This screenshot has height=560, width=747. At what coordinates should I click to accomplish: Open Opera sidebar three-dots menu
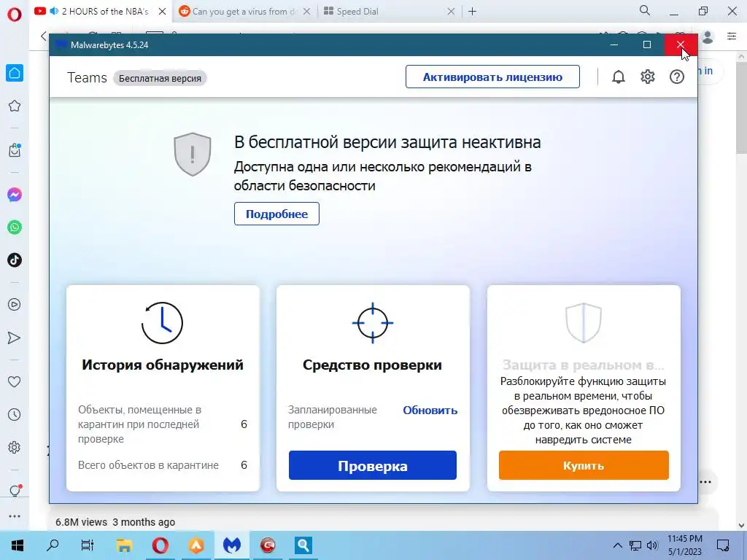pos(15,516)
